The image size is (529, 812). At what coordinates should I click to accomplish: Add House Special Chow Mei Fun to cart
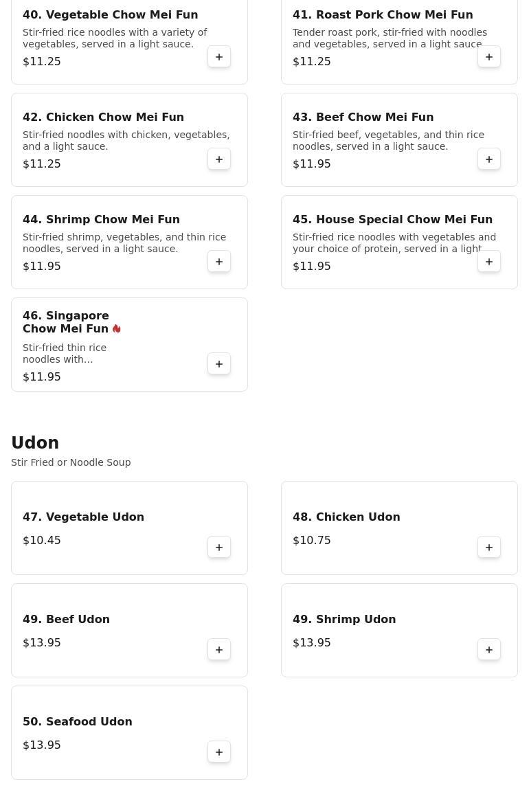pos(489,262)
